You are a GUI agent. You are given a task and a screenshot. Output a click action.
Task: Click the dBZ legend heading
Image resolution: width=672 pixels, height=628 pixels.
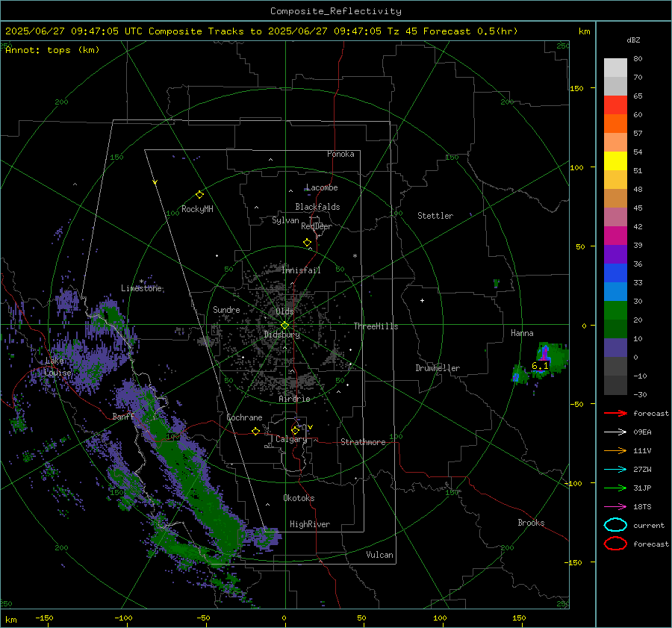633,40
